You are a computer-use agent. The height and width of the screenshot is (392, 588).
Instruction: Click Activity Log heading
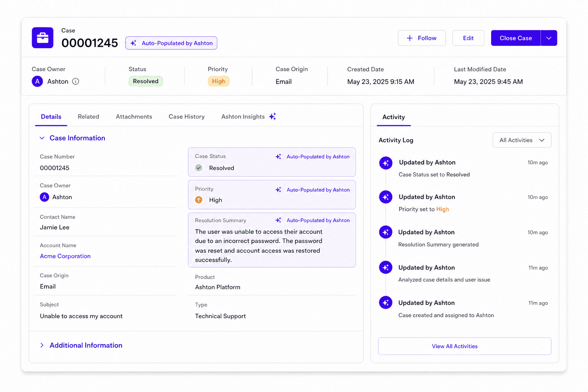pos(396,140)
